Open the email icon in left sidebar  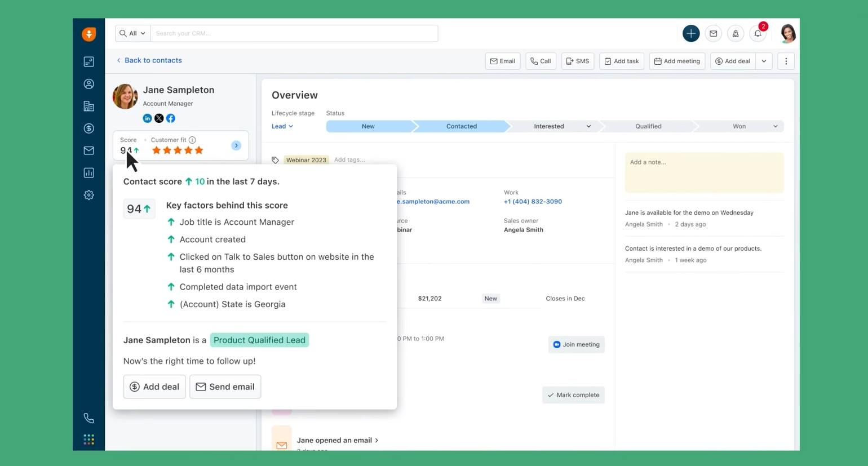(88, 150)
